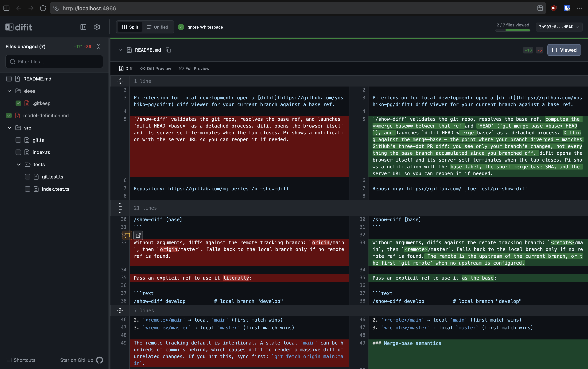Expand downward the 21 hidden lines
The width and height of the screenshot is (588, 369).
pos(120,211)
